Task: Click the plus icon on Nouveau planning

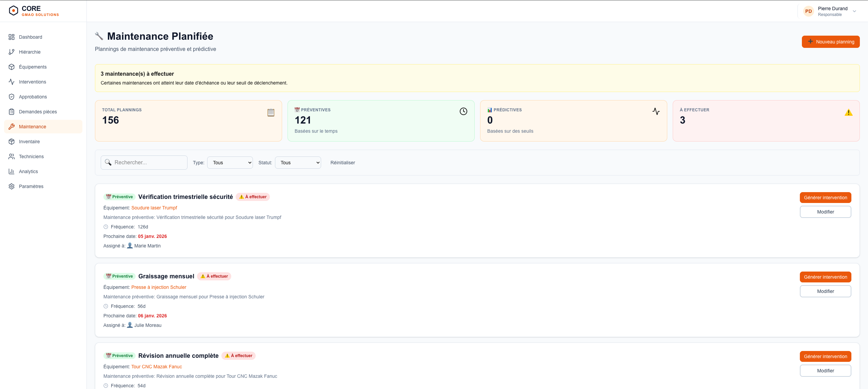Action: [810, 41]
